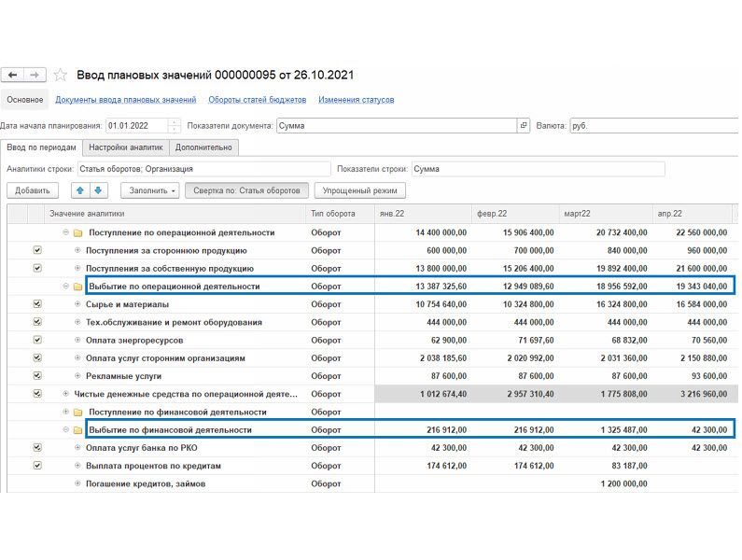Screen dimensions: 742x560
Task: Open Обороты статей бюджетов link
Action: click(258, 100)
